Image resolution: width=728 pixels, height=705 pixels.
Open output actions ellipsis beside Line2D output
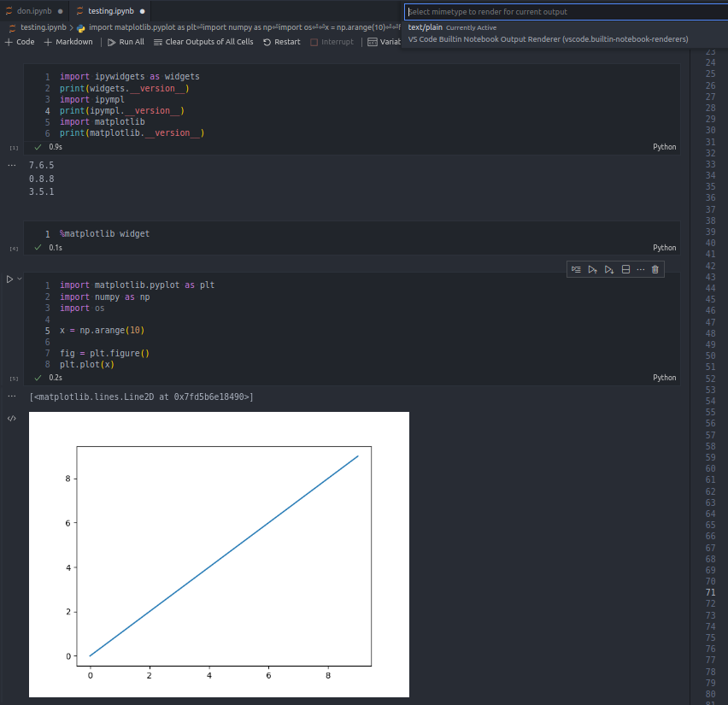pyautogui.click(x=12, y=397)
